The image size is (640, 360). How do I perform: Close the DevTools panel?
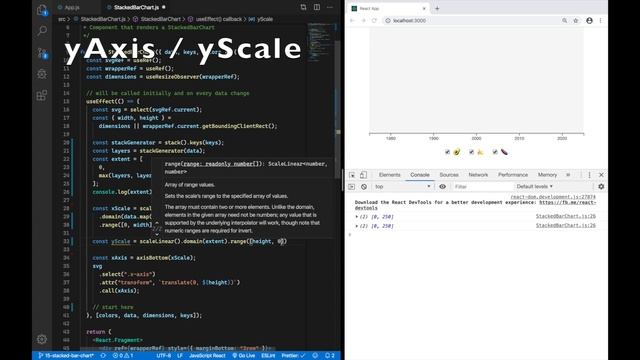[601, 175]
